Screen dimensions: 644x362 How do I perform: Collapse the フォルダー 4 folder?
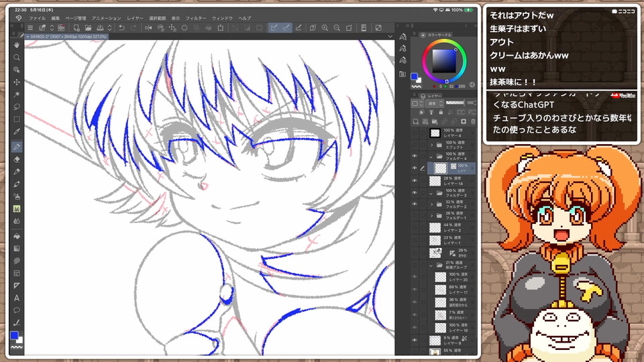click(x=431, y=156)
